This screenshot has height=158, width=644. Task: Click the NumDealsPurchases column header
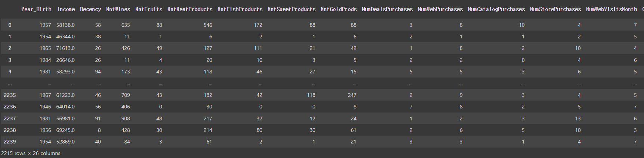pos(387,9)
